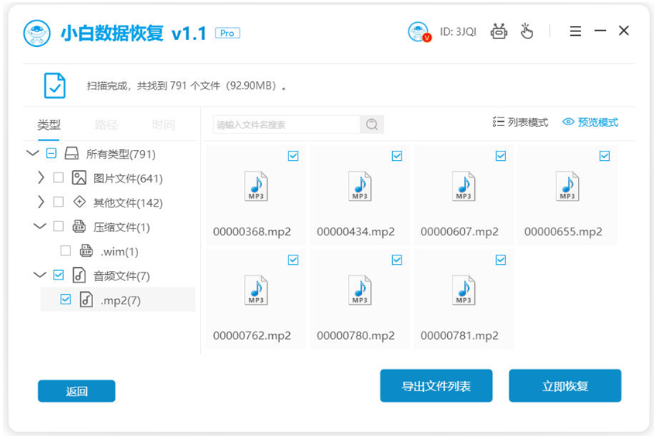The height and width of the screenshot is (436, 656).
Task: Check the 图片文件(641) checkbox
Action: point(58,178)
